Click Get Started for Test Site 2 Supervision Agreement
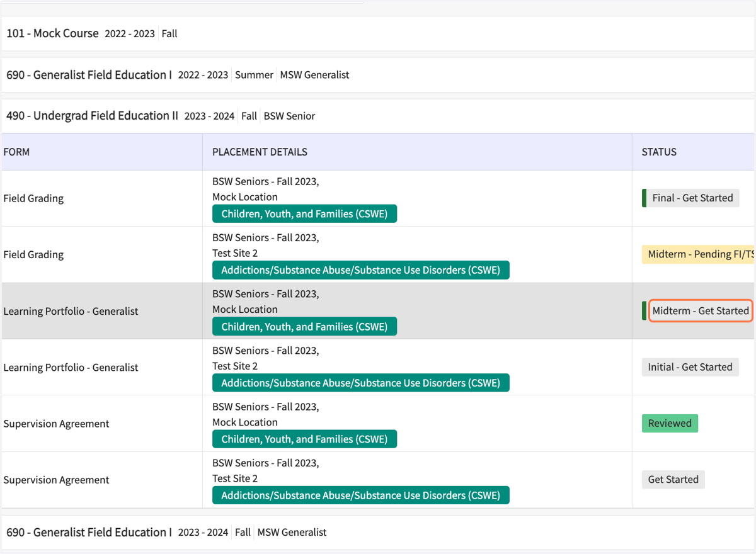Image resolution: width=756 pixels, height=554 pixels. [x=673, y=479]
